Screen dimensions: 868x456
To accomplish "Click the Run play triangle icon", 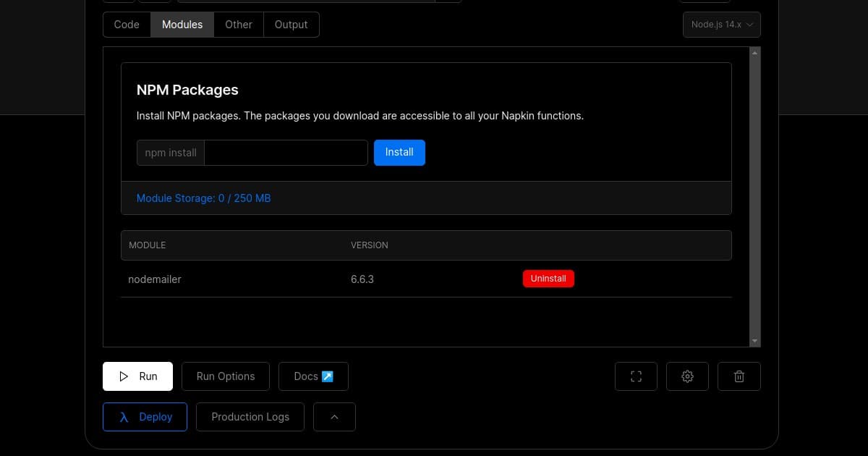I will [124, 376].
